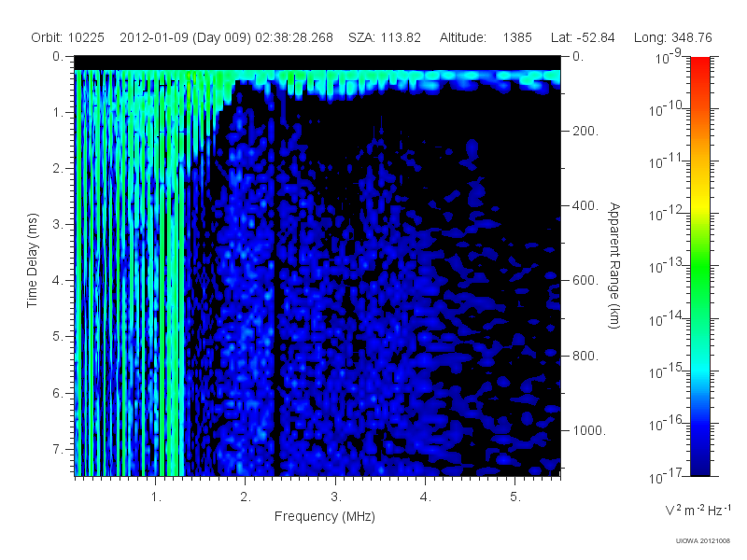Click the frequency tick label '3.'
Viewport: 747px width, 560px height.
[336, 497]
